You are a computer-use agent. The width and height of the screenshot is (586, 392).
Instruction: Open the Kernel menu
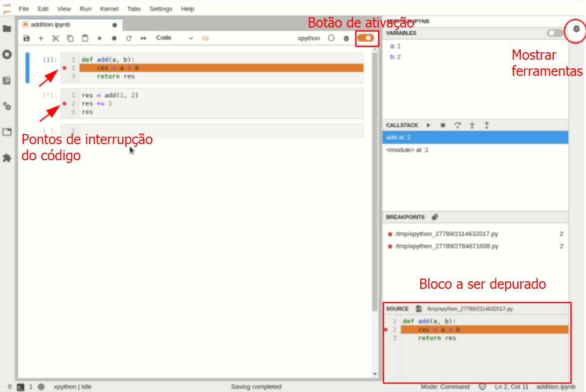click(x=109, y=9)
